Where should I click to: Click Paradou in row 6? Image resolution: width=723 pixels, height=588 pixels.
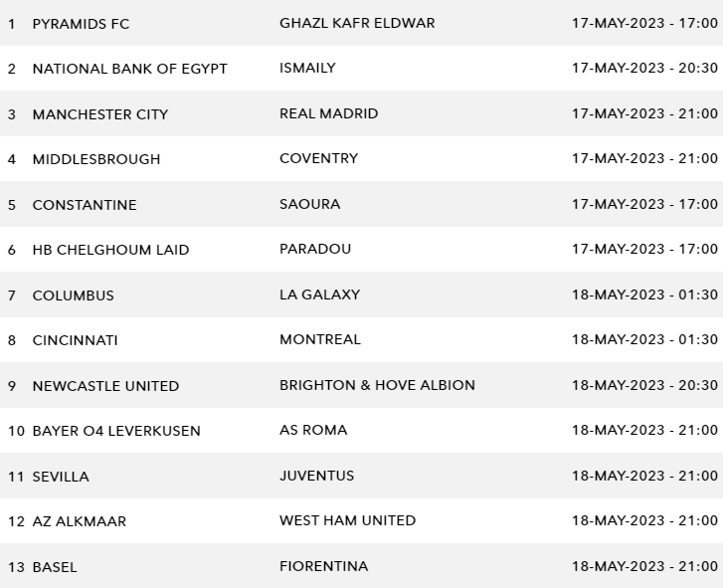[315, 249]
